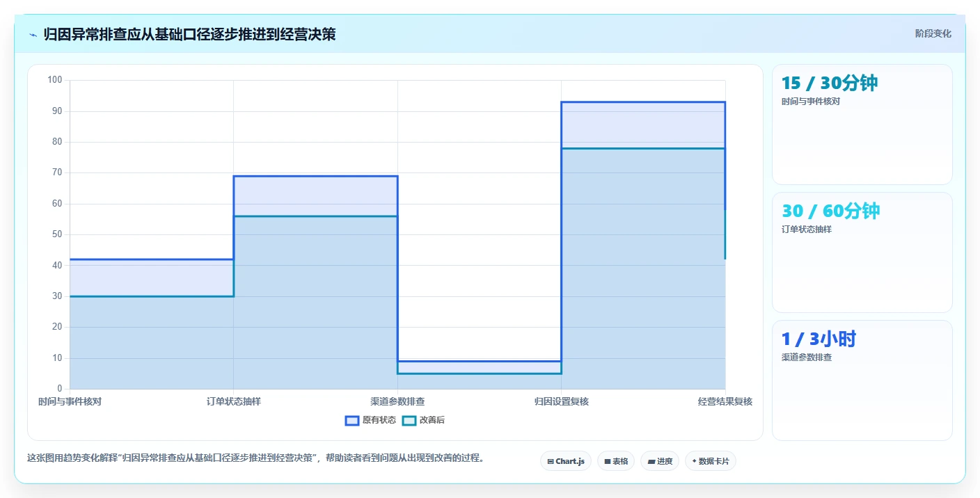The image size is (980, 498).
Task: Click the title 归因异常排查应从基础口径逐步推进到经营决策
Action: point(189,34)
